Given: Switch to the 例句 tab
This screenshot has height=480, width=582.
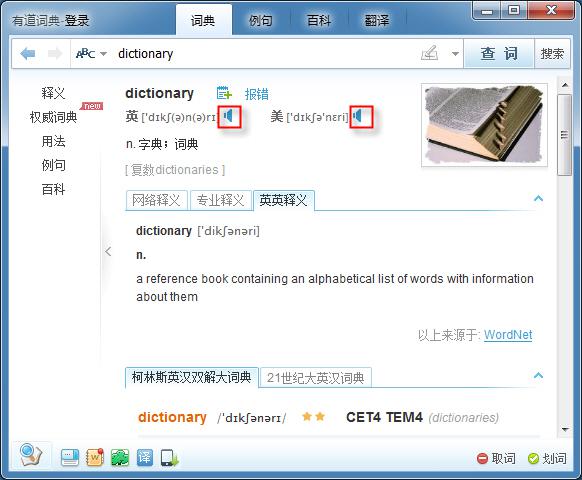Looking at the screenshot, I should click(x=260, y=20).
